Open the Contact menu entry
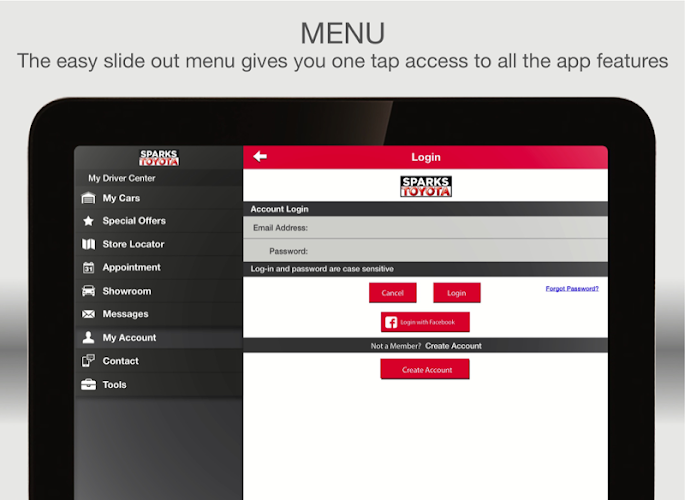 [159, 361]
